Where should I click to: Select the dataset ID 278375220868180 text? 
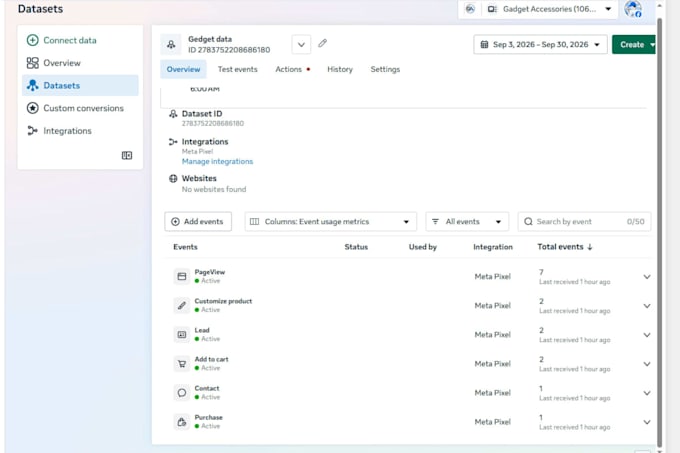tap(212, 124)
